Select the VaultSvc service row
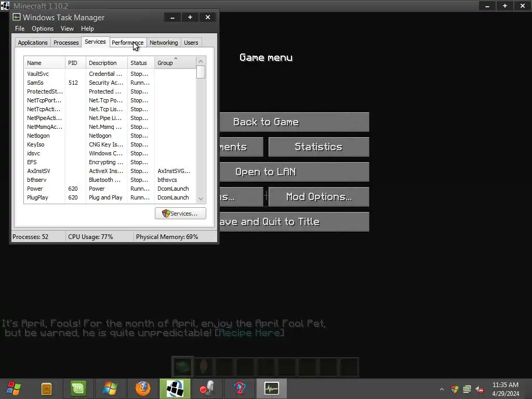Screen dimensions: 532x399 [110, 74]
